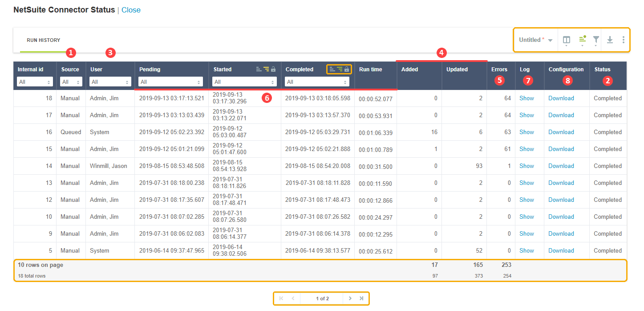Show log for run 10
Viewport: 644px width, 311px height.
pos(527,217)
